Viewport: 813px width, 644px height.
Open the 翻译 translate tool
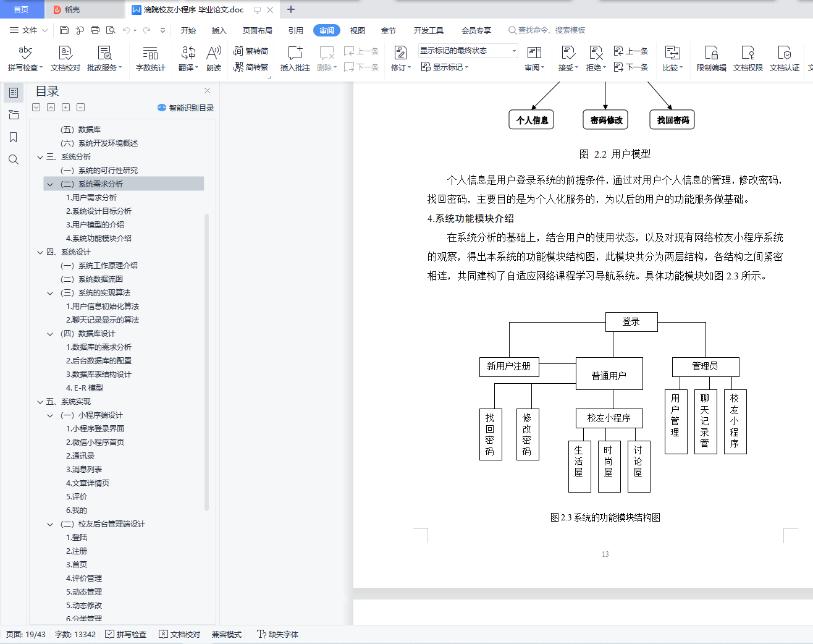188,59
